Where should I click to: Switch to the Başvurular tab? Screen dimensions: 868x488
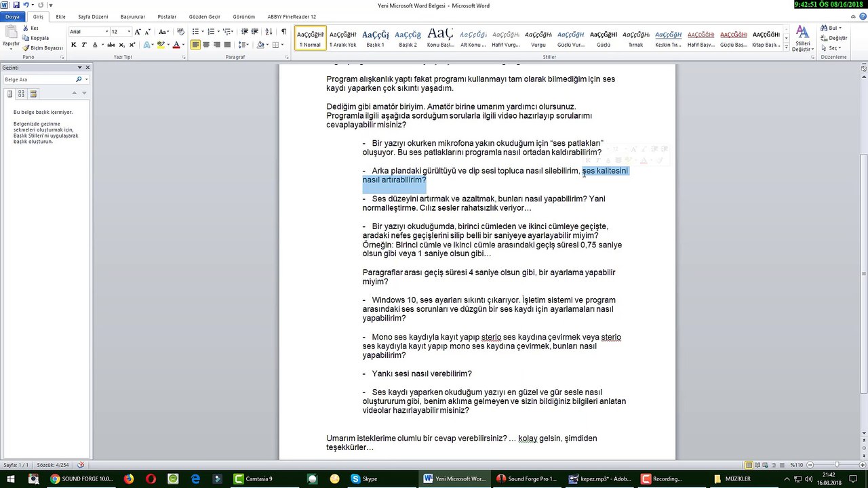(x=133, y=16)
